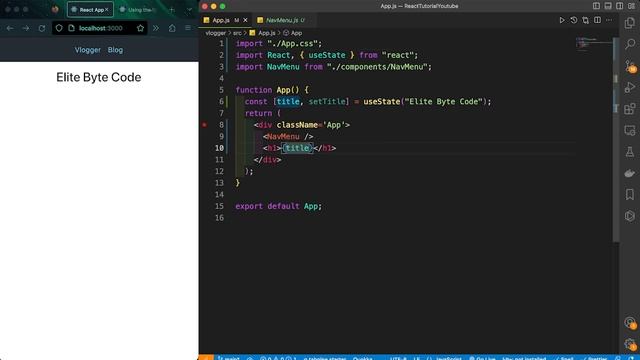This screenshot has width=640, height=360.
Task: Open the Testing flask panel
Action: (x=630, y=152)
